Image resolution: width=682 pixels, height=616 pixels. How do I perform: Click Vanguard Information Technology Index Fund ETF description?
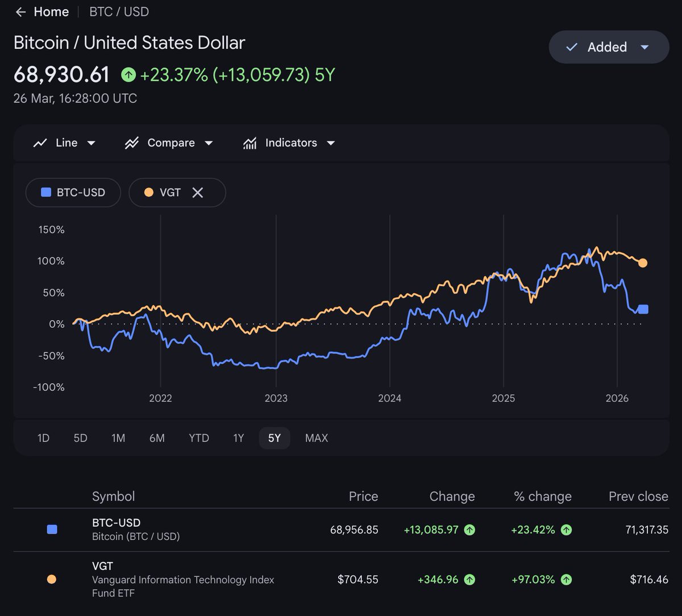[x=183, y=586]
